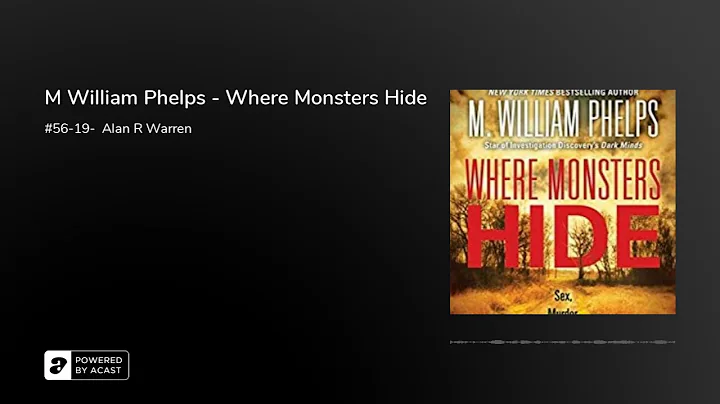The image size is (720, 404).
Task: Jump to the start of the waveform
Action: tap(451, 342)
